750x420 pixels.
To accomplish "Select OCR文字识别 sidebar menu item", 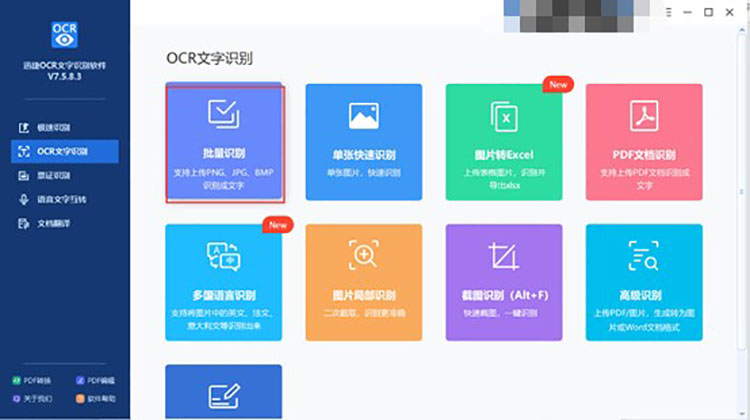I will (x=65, y=152).
